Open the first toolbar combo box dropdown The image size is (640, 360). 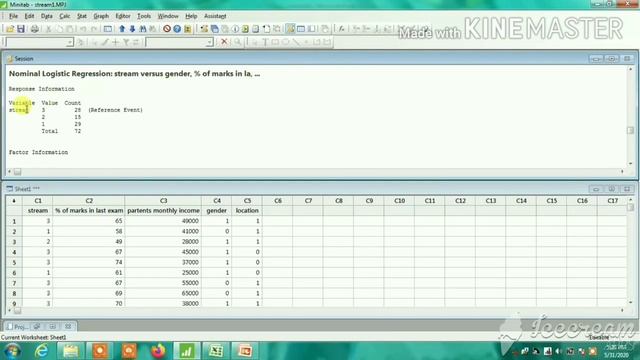(69, 42)
